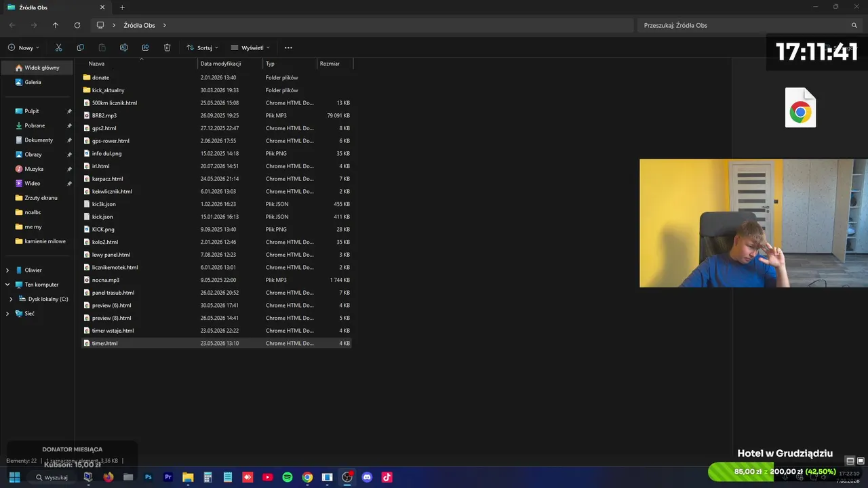Viewport: 868px width, 488px height.
Task: Sort by the Rozmiar column header
Action: [x=330, y=64]
